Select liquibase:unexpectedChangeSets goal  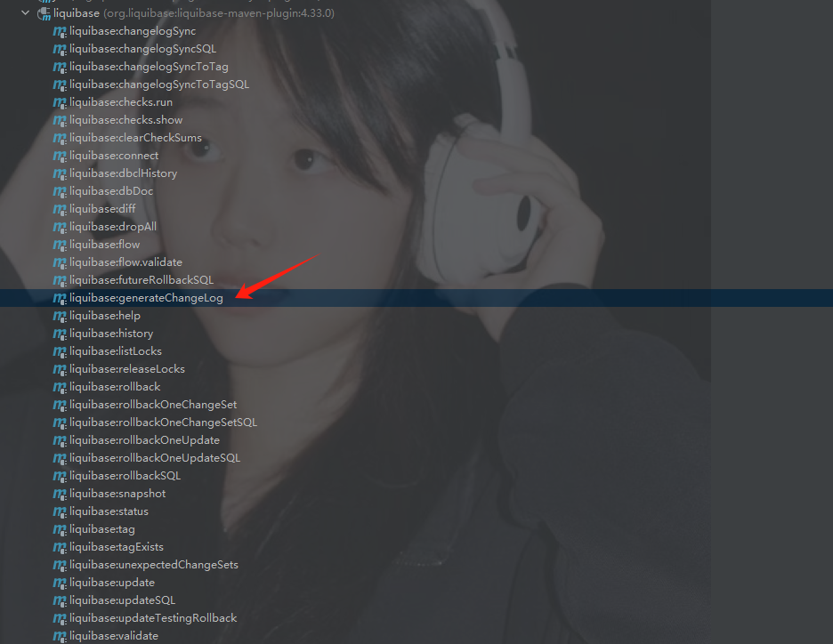(154, 565)
